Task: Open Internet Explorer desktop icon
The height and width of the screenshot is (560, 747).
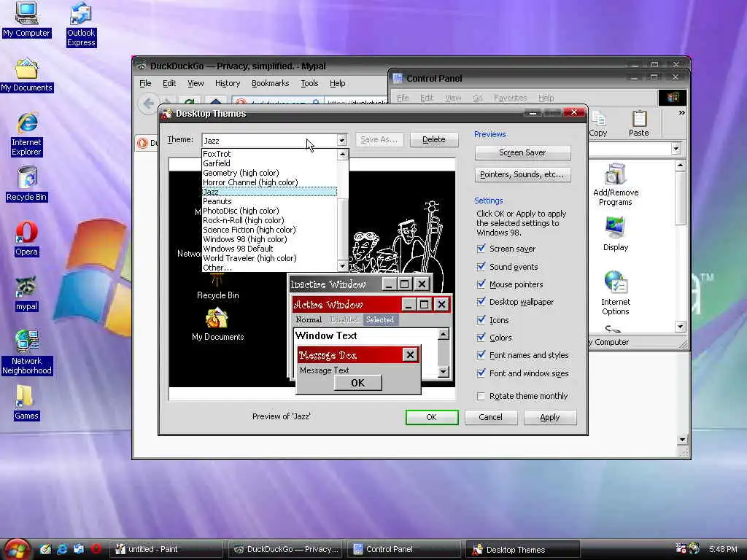Action: point(27,134)
